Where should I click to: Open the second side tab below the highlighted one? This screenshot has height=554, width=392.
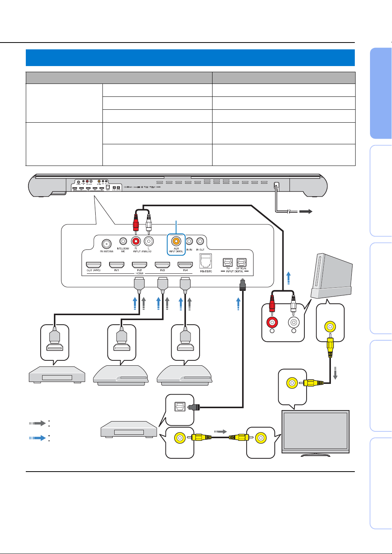(x=381, y=288)
